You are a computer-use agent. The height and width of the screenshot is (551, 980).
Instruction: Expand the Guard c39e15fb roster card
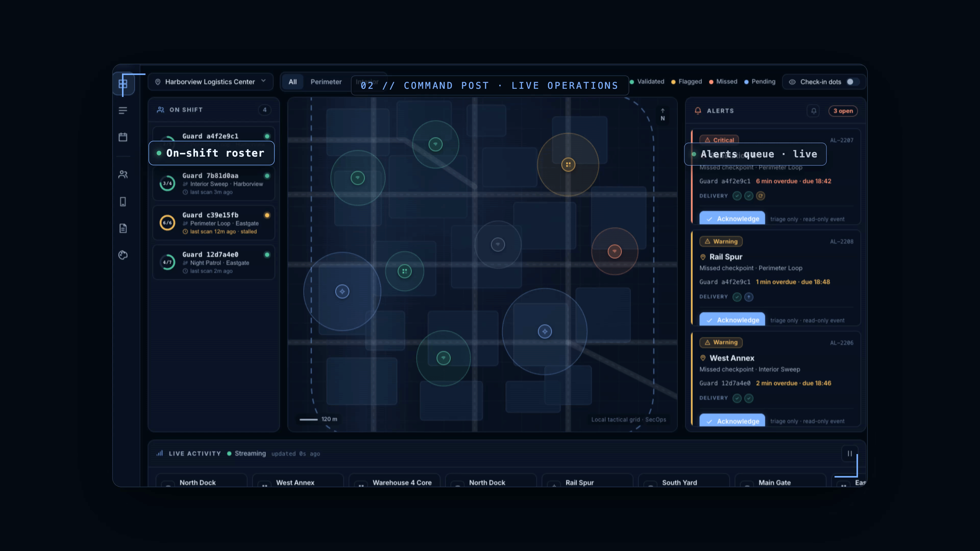(213, 223)
